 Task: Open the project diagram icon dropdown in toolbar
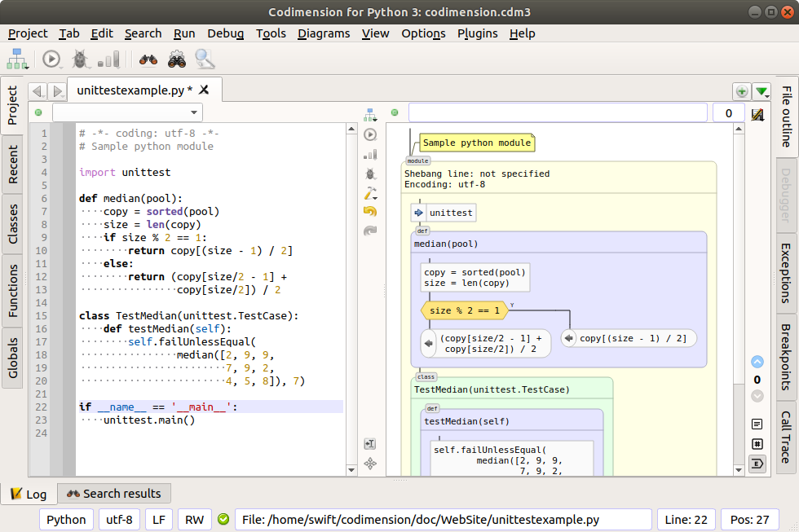click(18, 59)
